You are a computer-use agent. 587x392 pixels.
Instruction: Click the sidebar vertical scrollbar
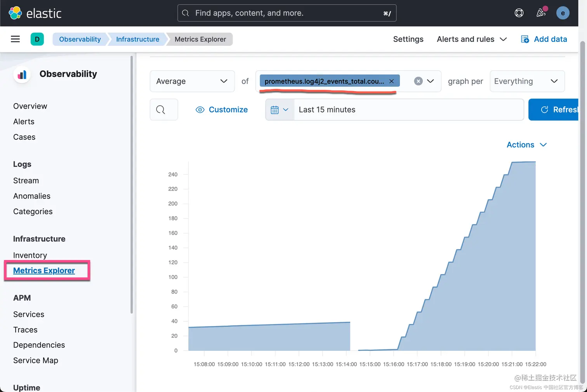(x=132, y=185)
